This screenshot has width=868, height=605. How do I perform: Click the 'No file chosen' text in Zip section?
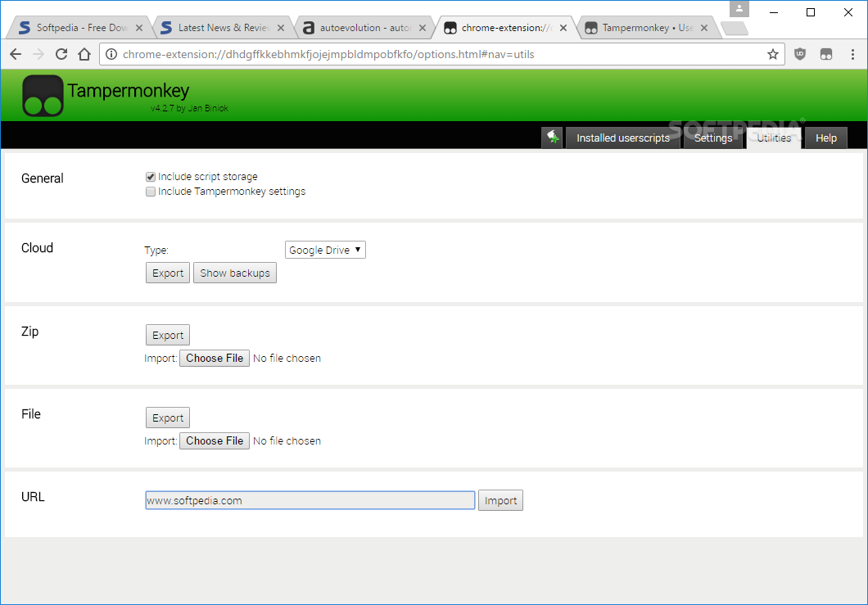287,358
